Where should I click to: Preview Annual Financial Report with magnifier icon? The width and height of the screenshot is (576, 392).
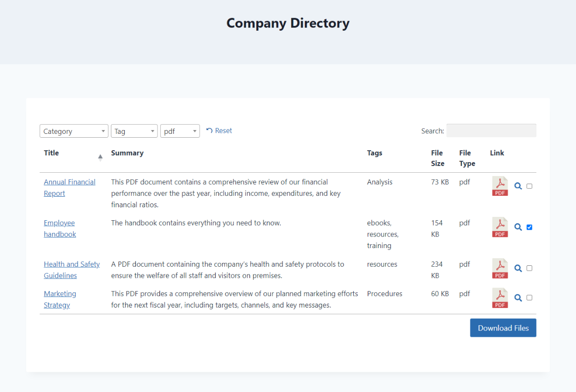pos(518,186)
